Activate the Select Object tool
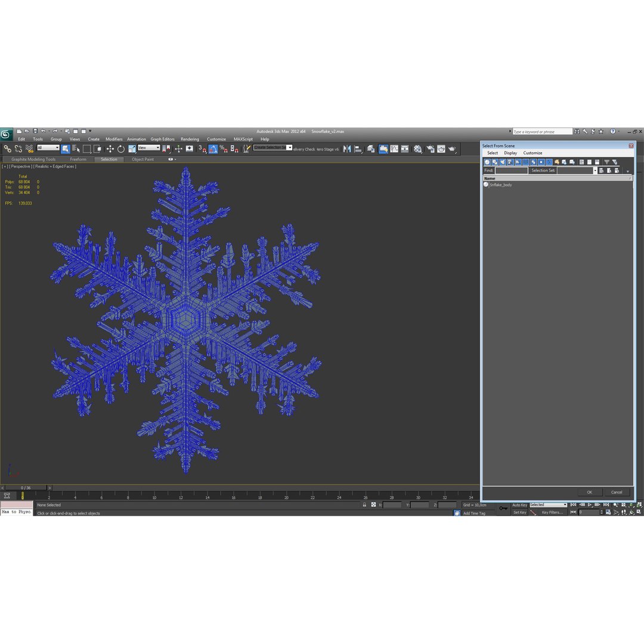This screenshot has height=644, width=644. coord(66,148)
